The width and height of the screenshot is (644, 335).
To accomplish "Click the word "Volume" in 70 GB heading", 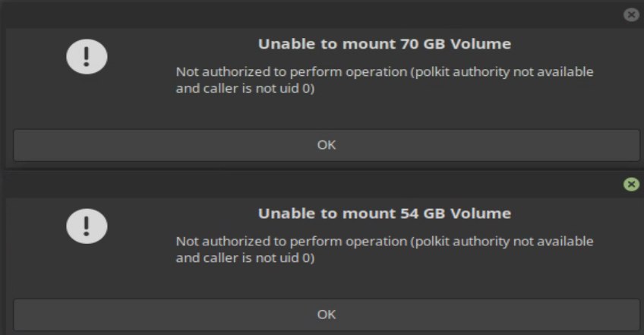I will pyautogui.click(x=481, y=44).
